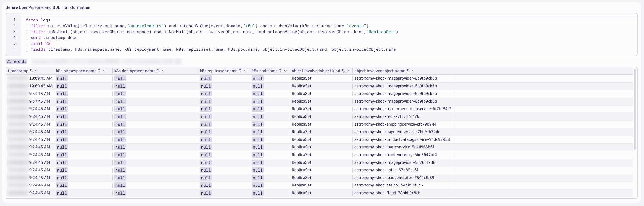This screenshot has width=644, height=206.
Task: Open k8s.namespace.name column options chevron
Action: point(104,71)
